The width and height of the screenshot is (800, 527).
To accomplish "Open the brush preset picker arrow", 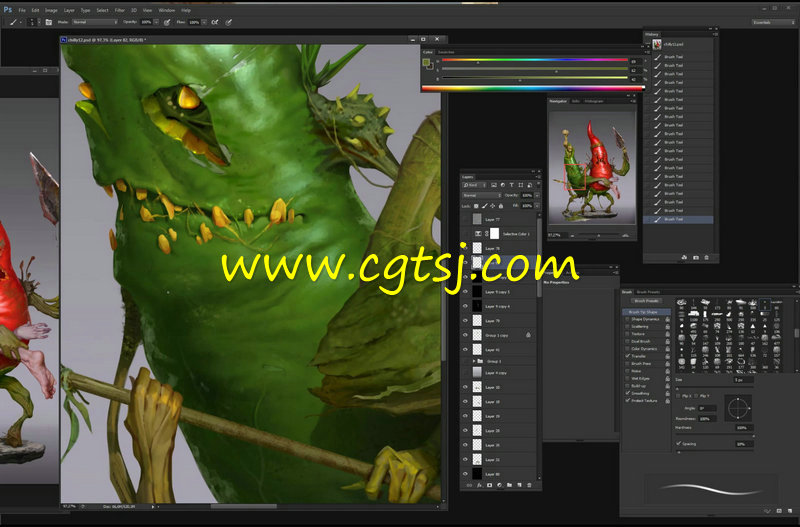I will 39,22.
